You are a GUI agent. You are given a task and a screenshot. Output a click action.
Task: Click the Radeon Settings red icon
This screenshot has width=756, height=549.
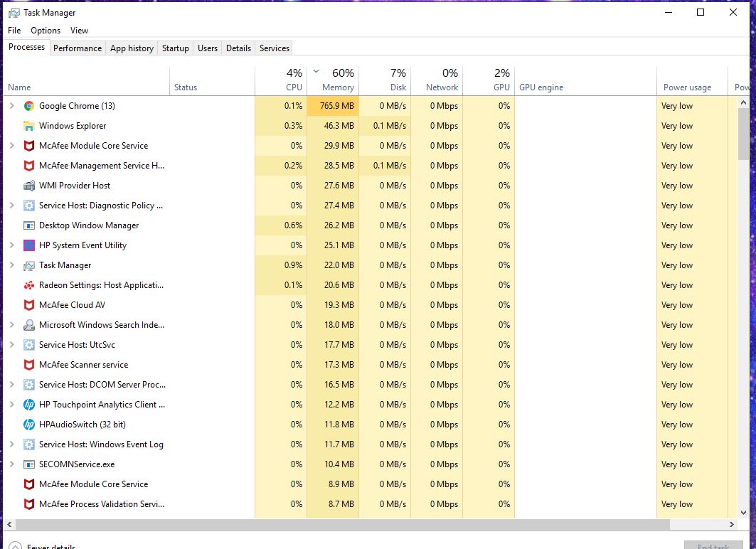click(29, 285)
